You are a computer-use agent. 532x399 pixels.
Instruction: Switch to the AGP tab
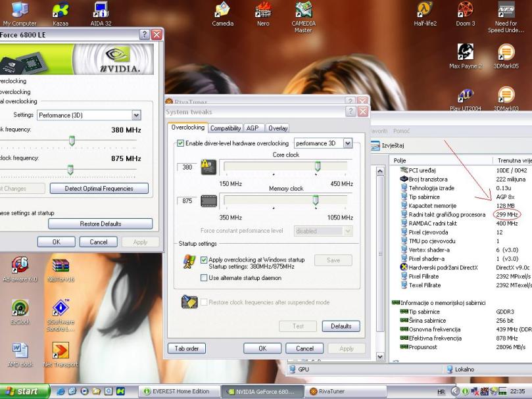click(252, 128)
